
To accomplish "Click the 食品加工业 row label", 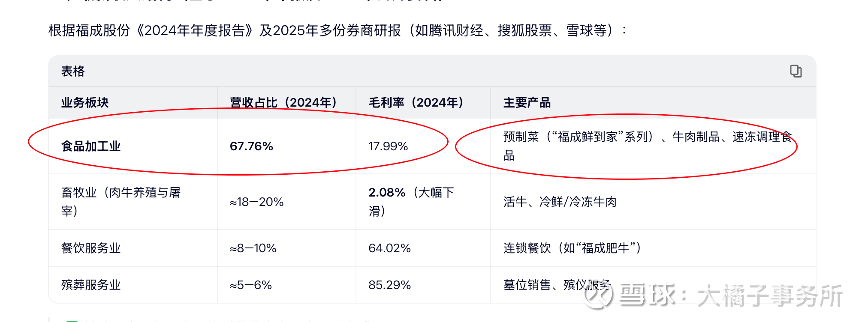I will tap(91, 146).
